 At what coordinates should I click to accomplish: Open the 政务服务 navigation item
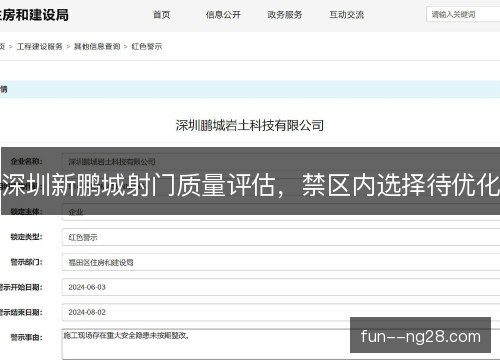point(285,15)
